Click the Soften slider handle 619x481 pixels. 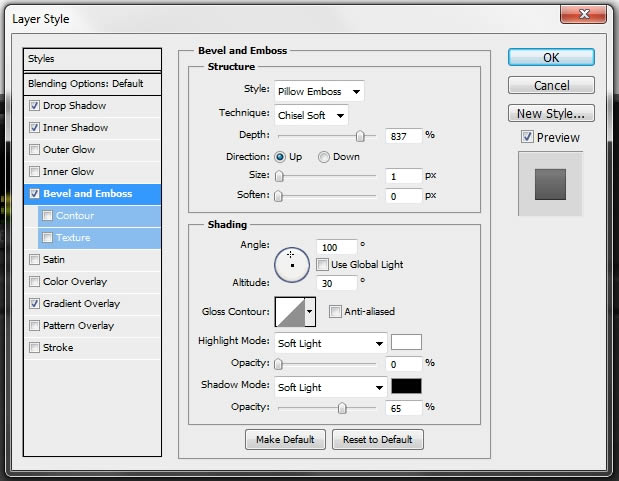(278, 196)
